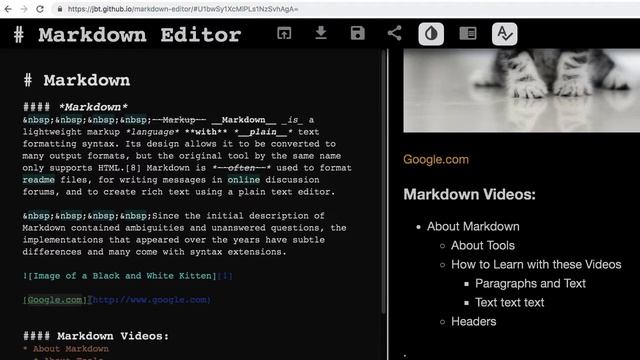
Task: Click the '# Markdown Editor' page title
Action: (127, 35)
